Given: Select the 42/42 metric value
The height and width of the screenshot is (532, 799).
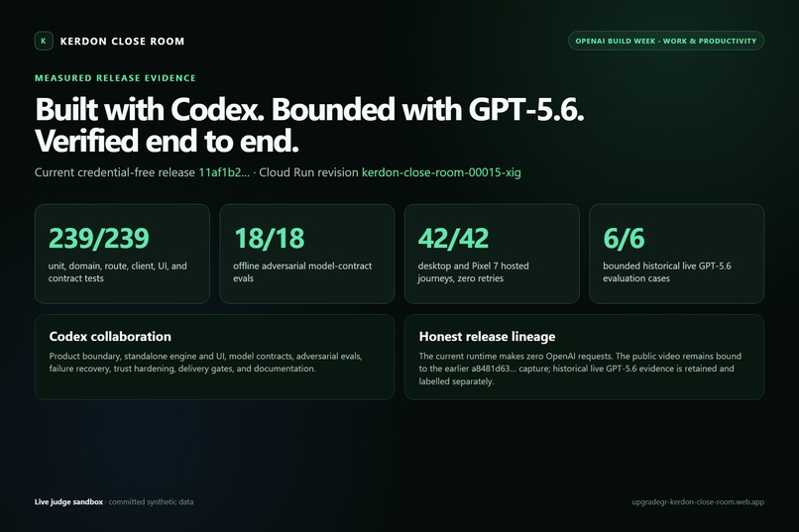Looking at the screenshot, I should click(x=453, y=238).
